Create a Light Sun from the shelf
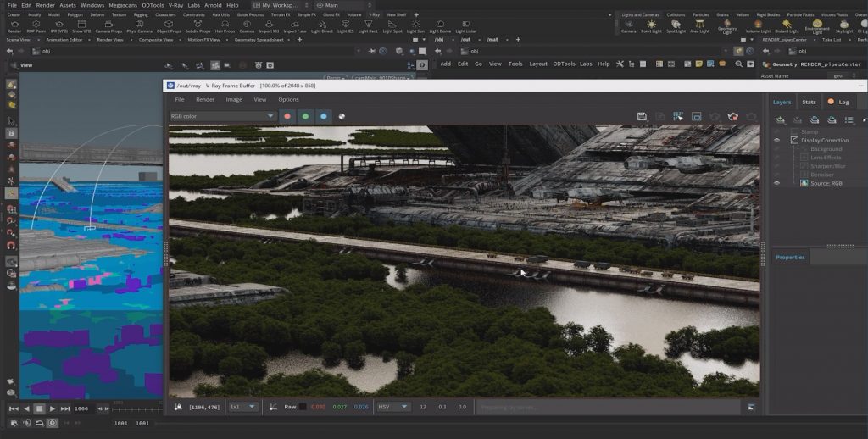The width and height of the screenshot is (868, 439). coord(415,25)
